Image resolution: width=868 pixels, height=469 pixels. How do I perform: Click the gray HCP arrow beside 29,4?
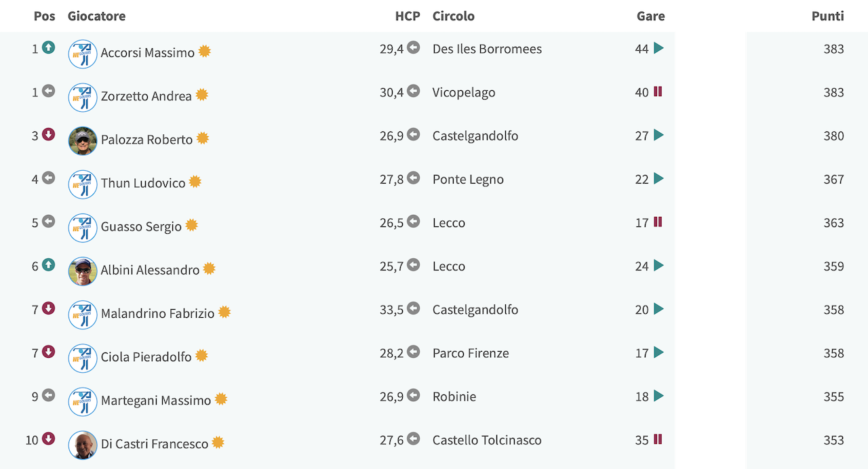click(x=414, y=47)
